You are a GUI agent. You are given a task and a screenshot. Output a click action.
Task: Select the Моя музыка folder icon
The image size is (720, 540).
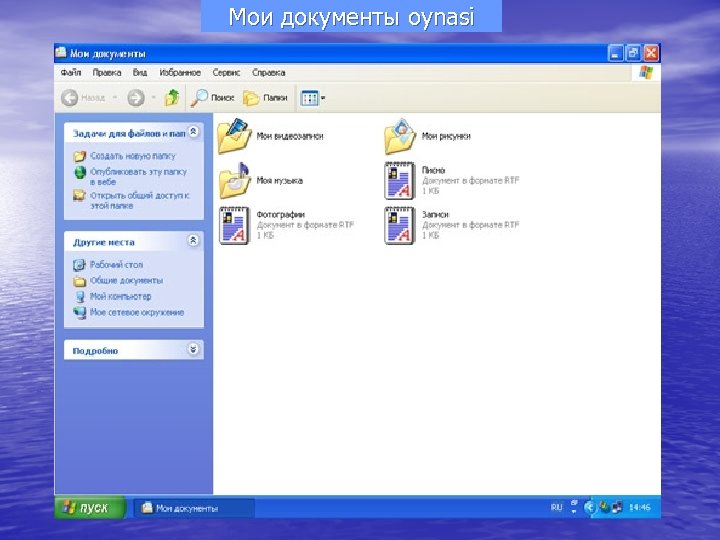(x=235, y=180)
